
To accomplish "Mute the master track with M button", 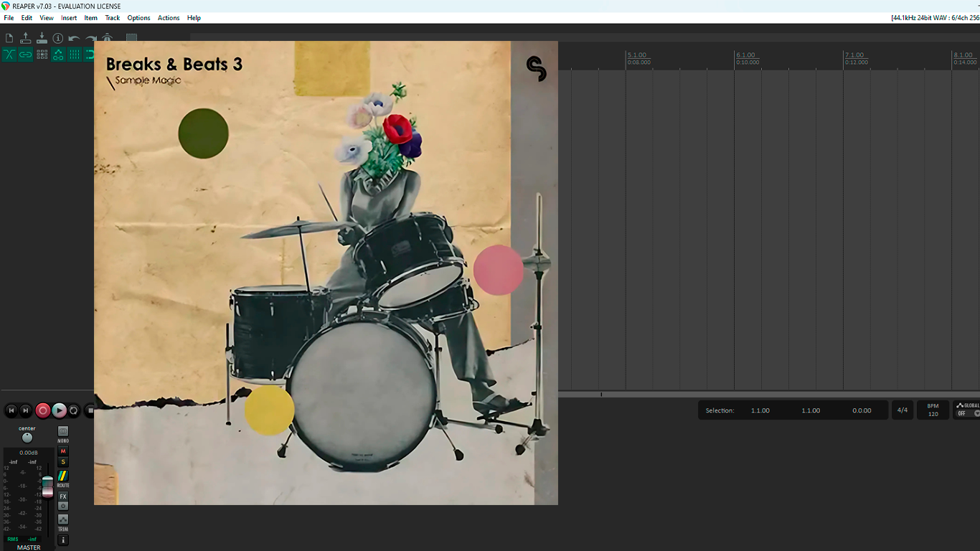I will pos(63,451).
